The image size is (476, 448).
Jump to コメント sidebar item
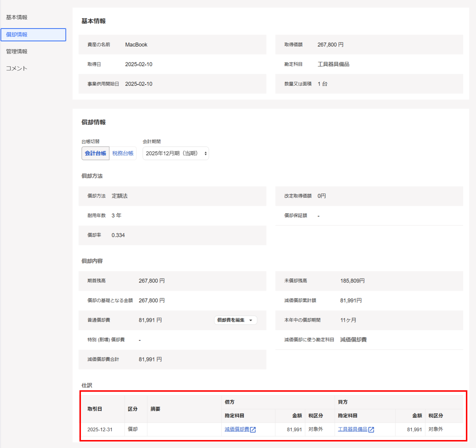click(17, 68)
